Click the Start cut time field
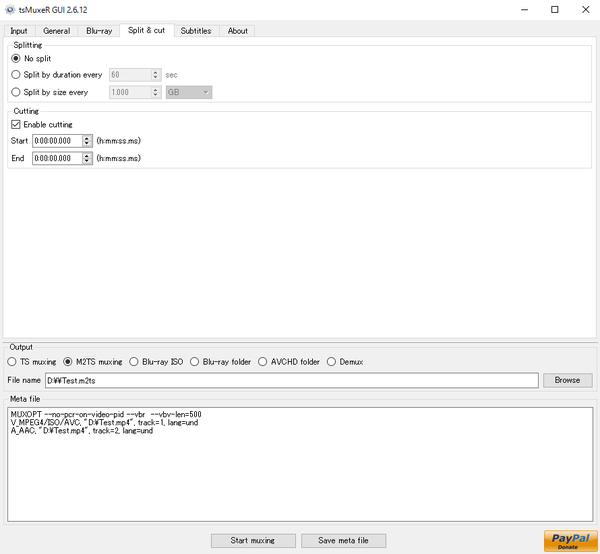The height and width of the screenshot is (554, 600). click(57, 141)
